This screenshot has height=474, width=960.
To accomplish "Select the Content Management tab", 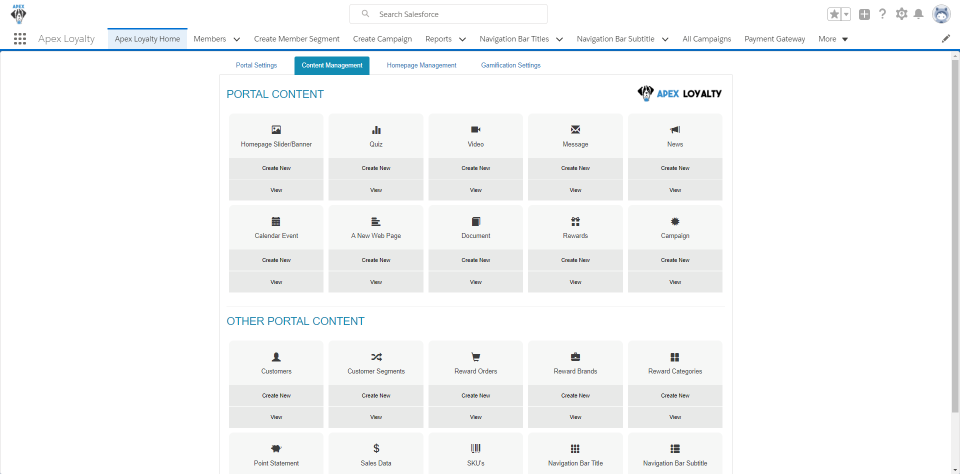I will click(332, 66).
